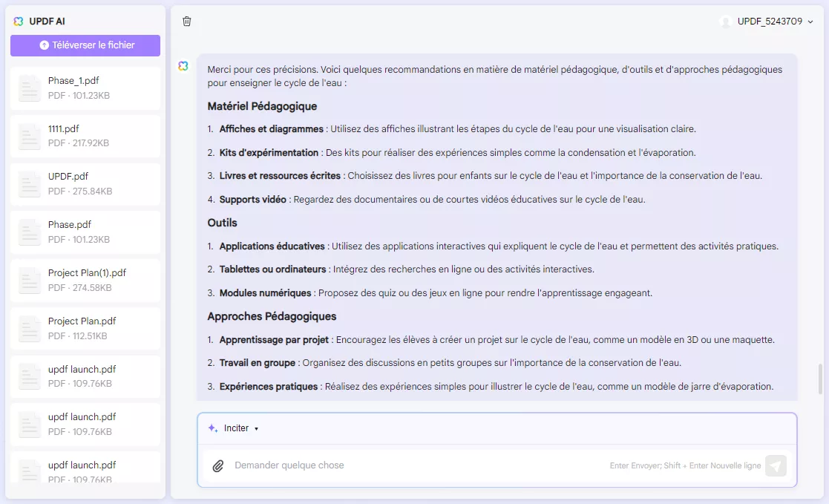Click the UPDF AI logo icon

pyautogui.click(x=18, y=22)
